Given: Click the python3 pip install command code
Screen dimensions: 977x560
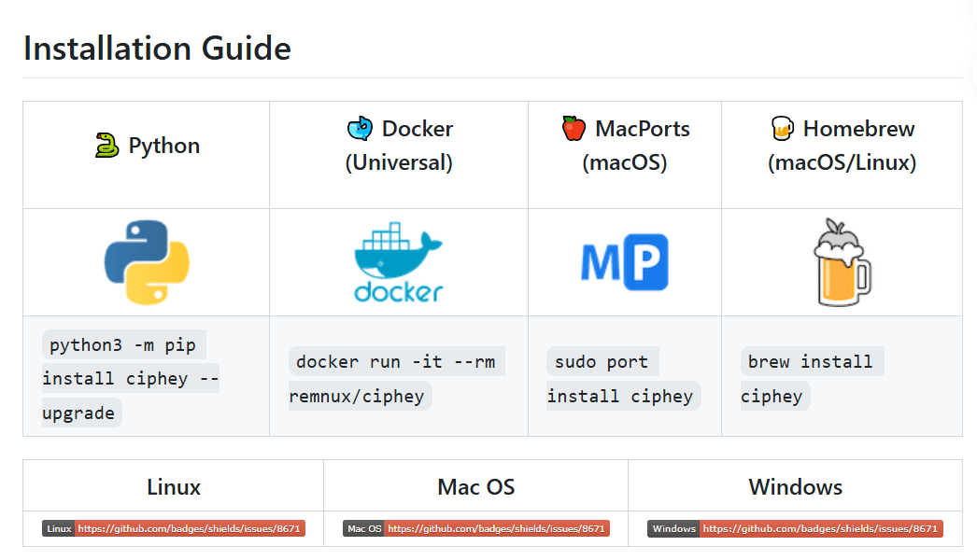Looking at the screenshot, I should 129,379.
